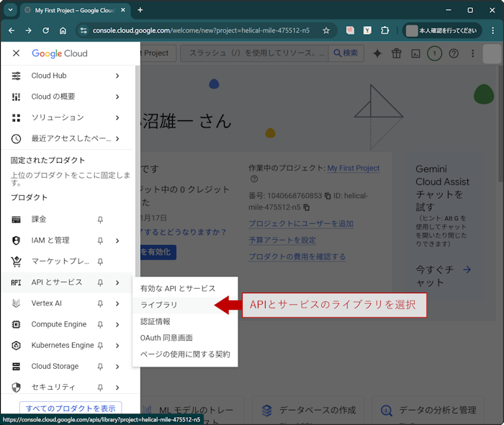Bookmark this page with star icon
This screenshot has height=425, width=504.
(326, 30)
